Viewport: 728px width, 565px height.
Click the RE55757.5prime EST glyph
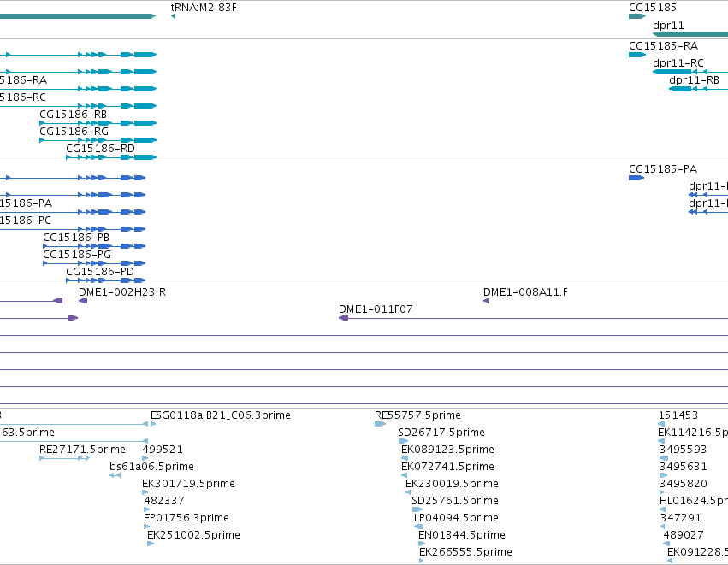(x=380, y=424)
